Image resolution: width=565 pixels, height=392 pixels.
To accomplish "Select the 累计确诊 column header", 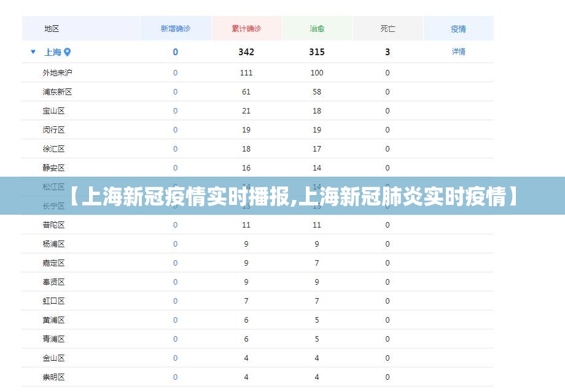I will click(x=246, y=29).
